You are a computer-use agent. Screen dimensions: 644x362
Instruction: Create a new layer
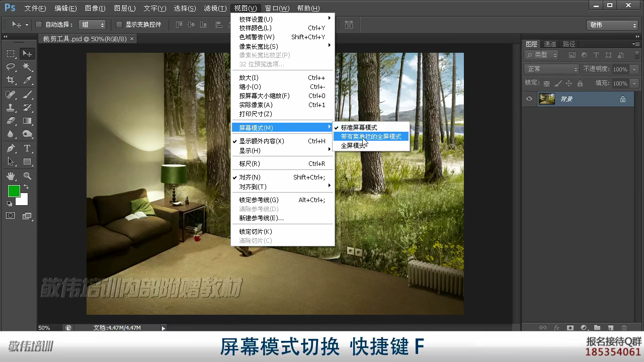611,328
